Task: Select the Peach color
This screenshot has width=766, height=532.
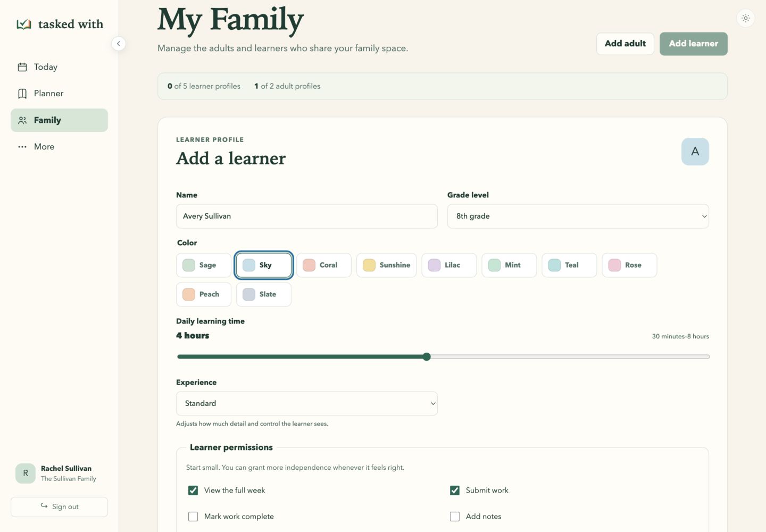Action: point(204,294)
